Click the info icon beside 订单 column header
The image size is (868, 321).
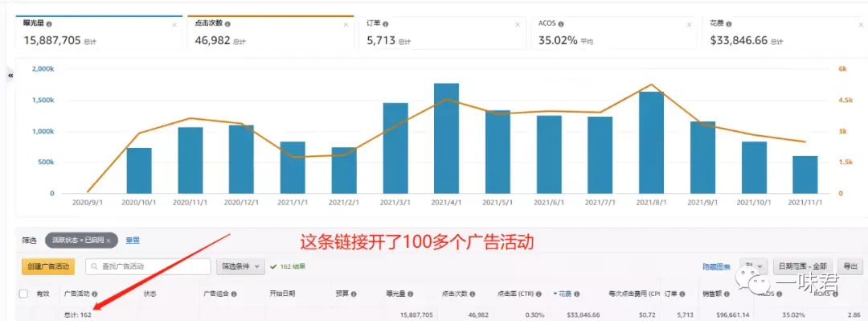pos(682,294)
